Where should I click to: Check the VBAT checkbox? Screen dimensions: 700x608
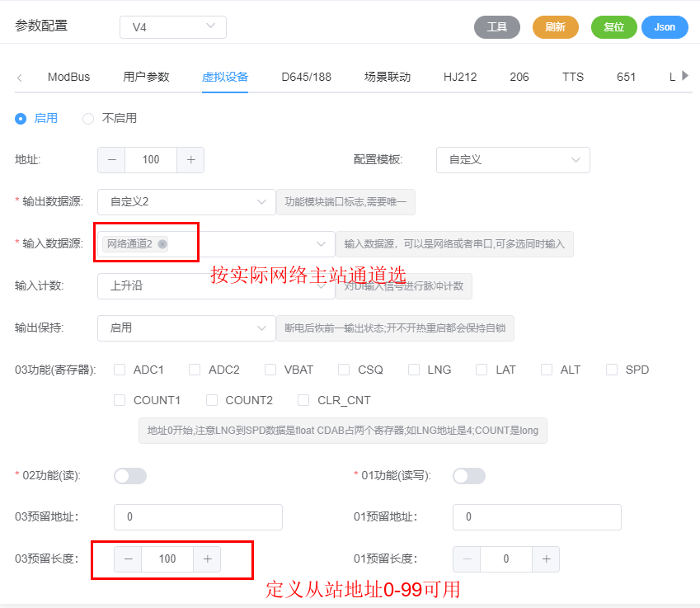(270, 370)
